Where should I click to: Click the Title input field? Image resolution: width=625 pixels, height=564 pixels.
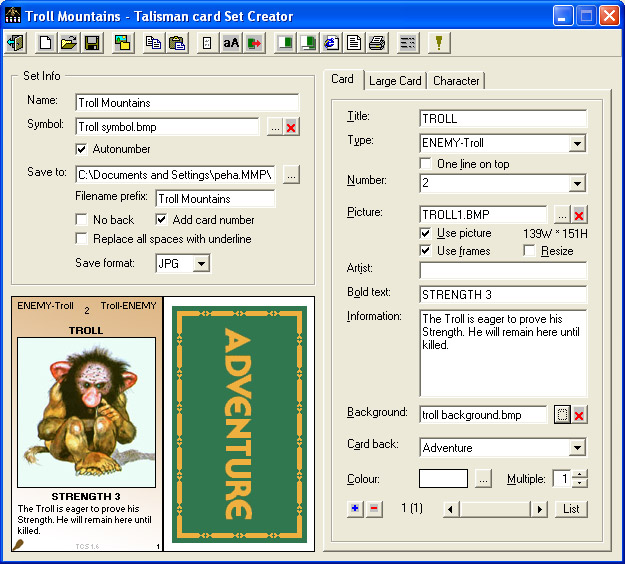pyautogui.click(x=503, y=119)
